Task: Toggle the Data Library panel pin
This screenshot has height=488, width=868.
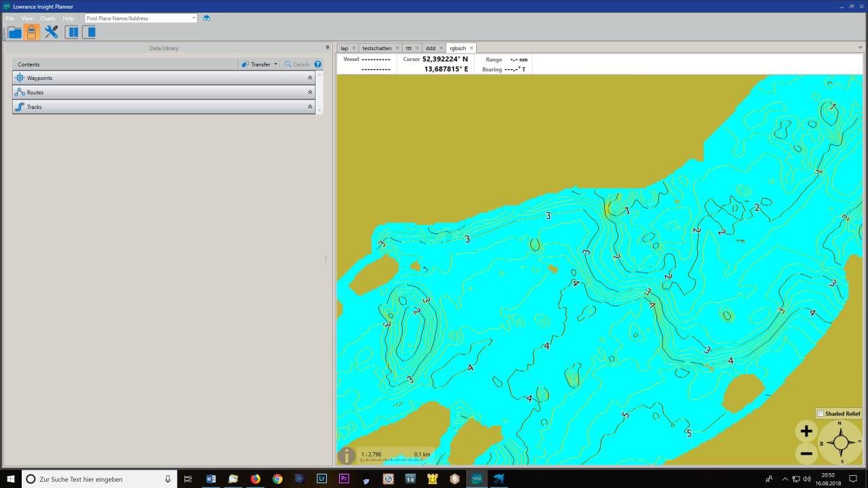Action: coord(327,48)
